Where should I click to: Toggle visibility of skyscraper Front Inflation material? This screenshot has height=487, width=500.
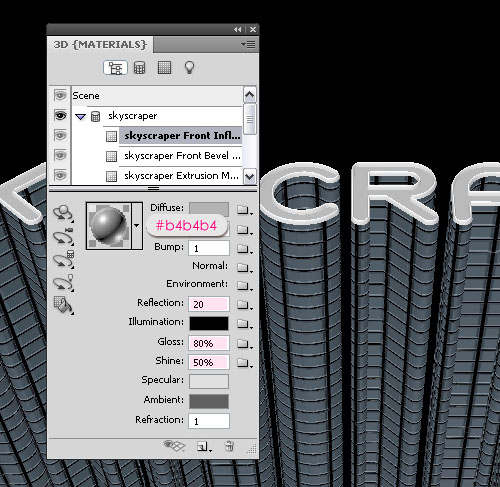click(x=60, y=136)
